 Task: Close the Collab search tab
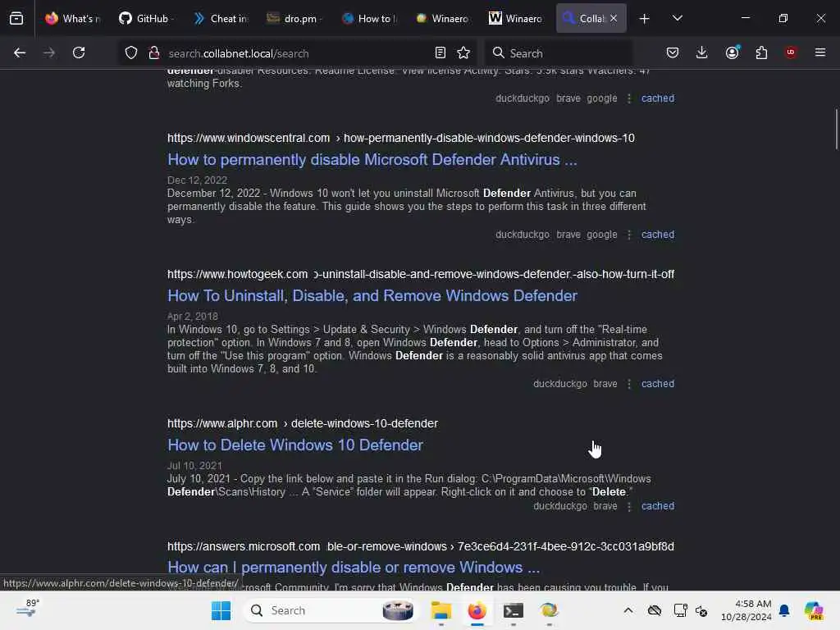point(614,18)
